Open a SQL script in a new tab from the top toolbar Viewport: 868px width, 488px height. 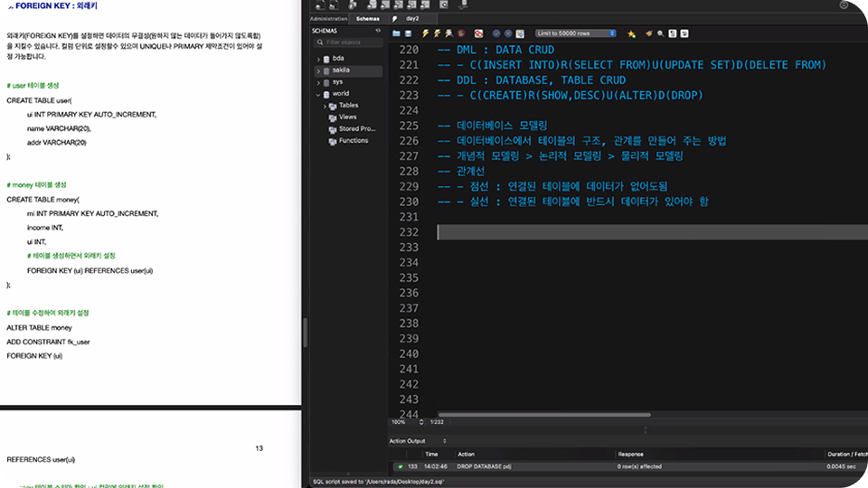pyautogui.click(x=334, y=5)
